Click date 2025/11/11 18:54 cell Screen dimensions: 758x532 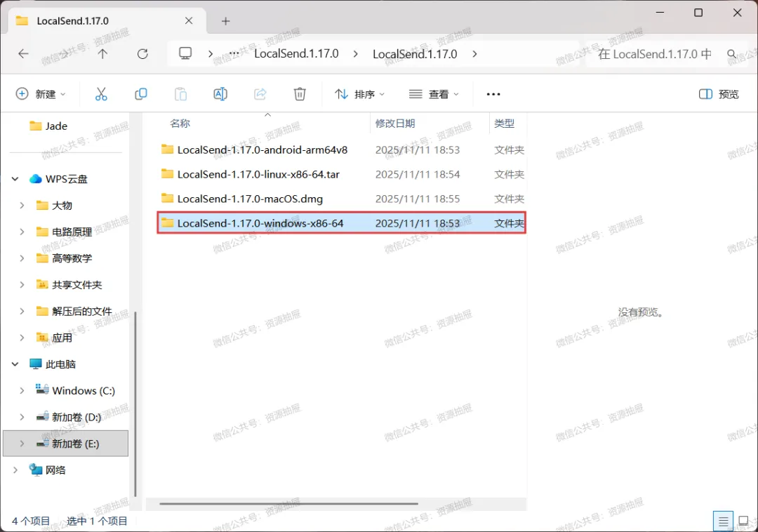(x=417, y=175)
